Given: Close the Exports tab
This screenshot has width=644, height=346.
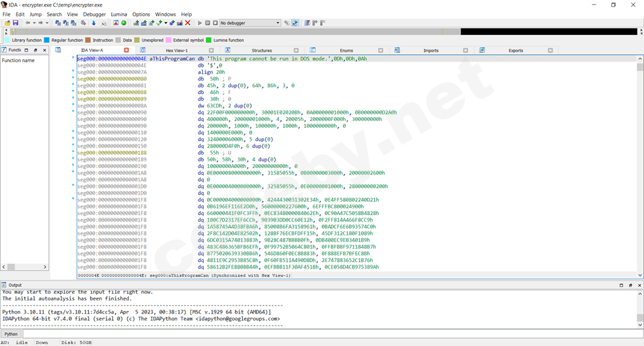Looking at the screenshot, I should tap(550, 50).
